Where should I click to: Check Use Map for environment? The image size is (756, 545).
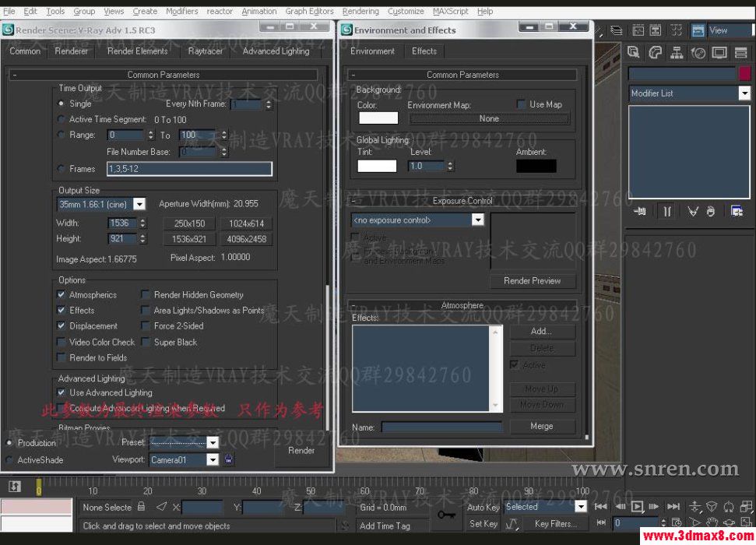click(521, 104)
